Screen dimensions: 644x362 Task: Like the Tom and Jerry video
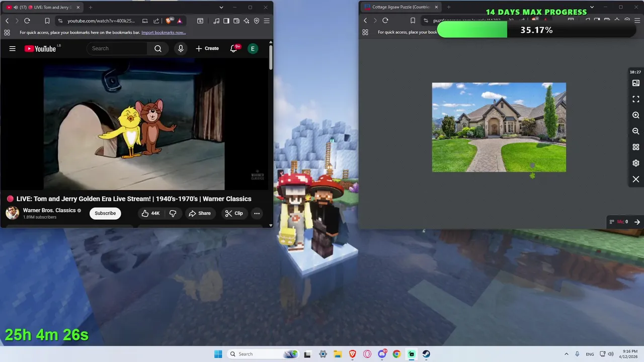point(150,213)
